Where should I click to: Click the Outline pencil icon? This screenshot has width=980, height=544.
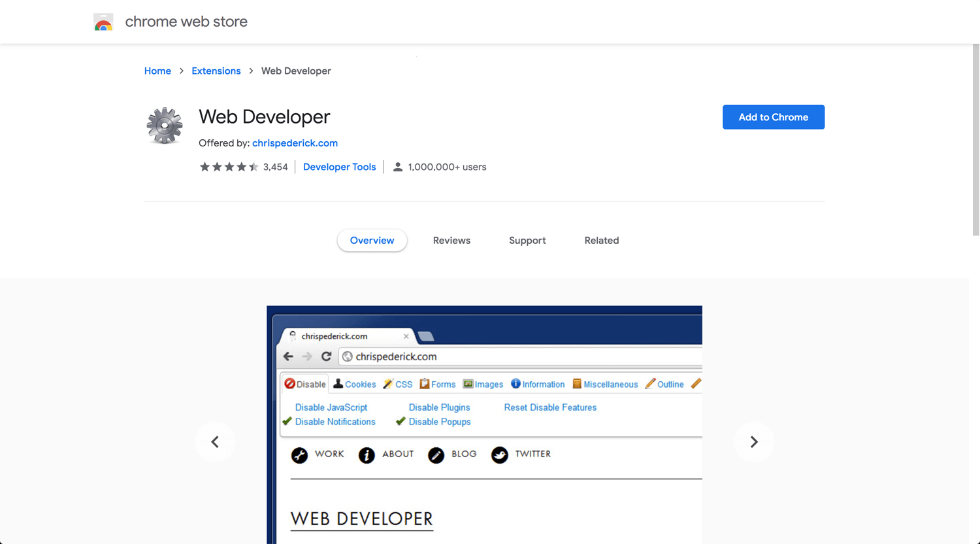click(650, 384)
